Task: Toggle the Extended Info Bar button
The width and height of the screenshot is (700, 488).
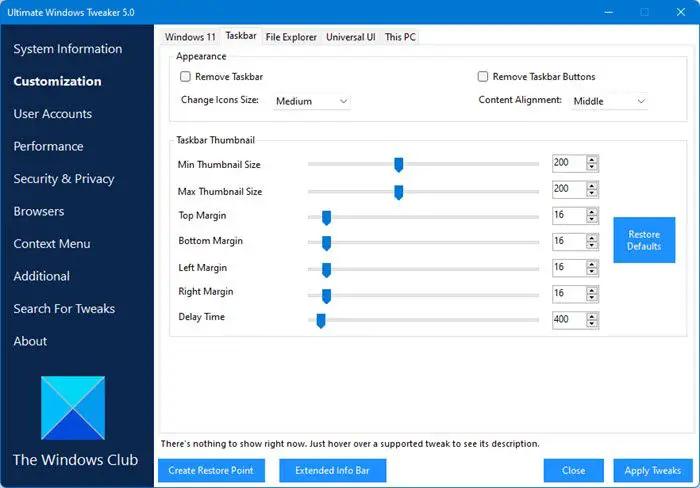Action: click(x=333, y=471)
